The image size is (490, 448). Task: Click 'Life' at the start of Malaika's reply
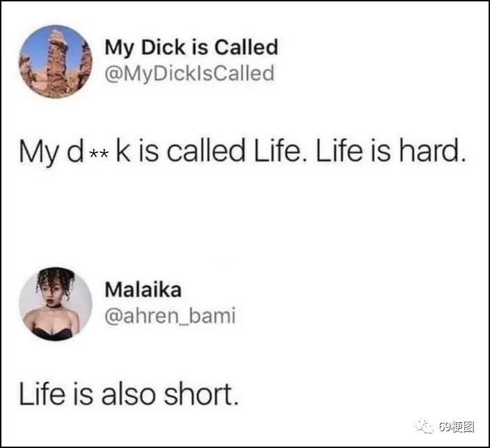click(x=42, y=394)
